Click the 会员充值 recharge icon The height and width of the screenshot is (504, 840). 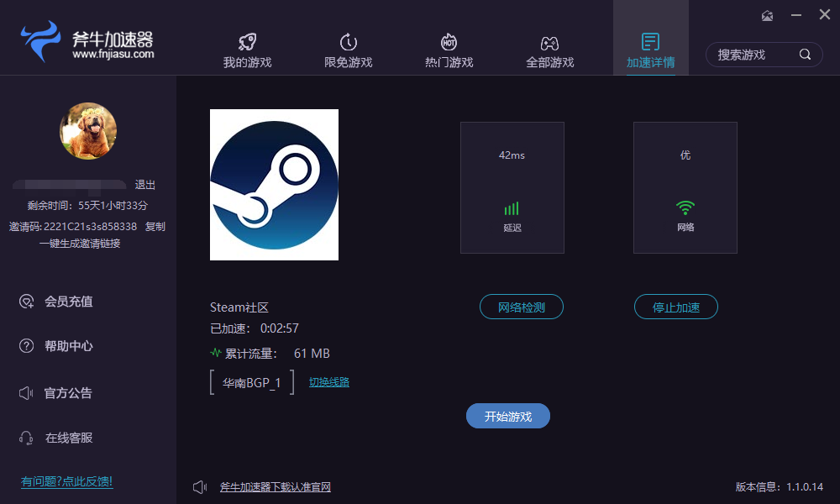tap(26, 302)
